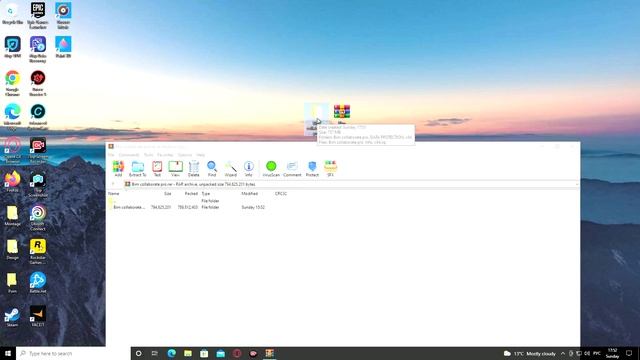Viewport: 640px width, 360px height.
Task: Sort list by the Modified column header
Action: click(249, 193)
